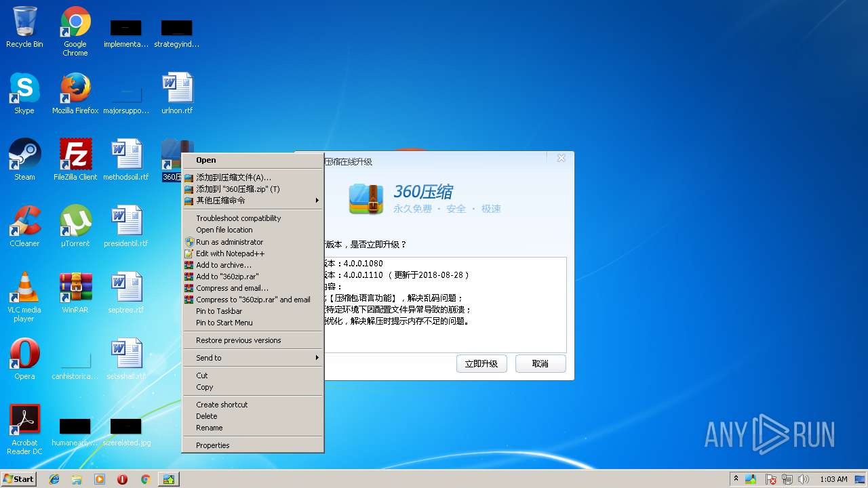The height and width of the screenshot is (488, 868).
Task: Choose Delete in the context menu
Action: click(253, 416)
